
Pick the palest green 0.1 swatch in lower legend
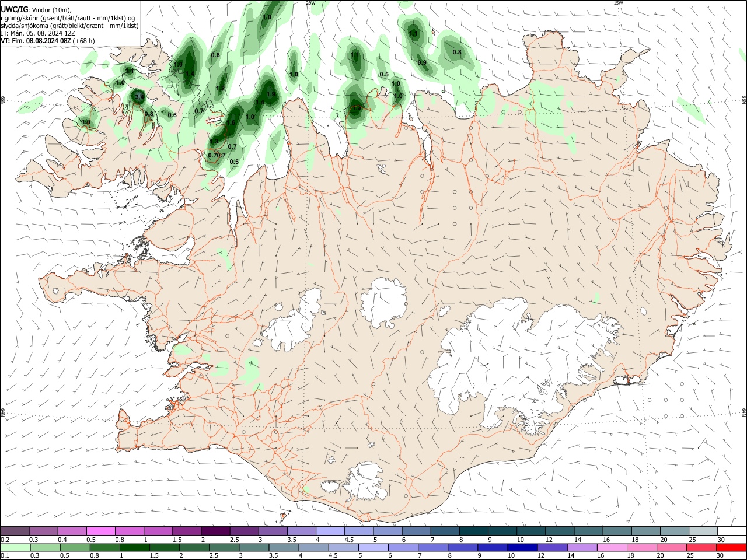pos(15,548)
